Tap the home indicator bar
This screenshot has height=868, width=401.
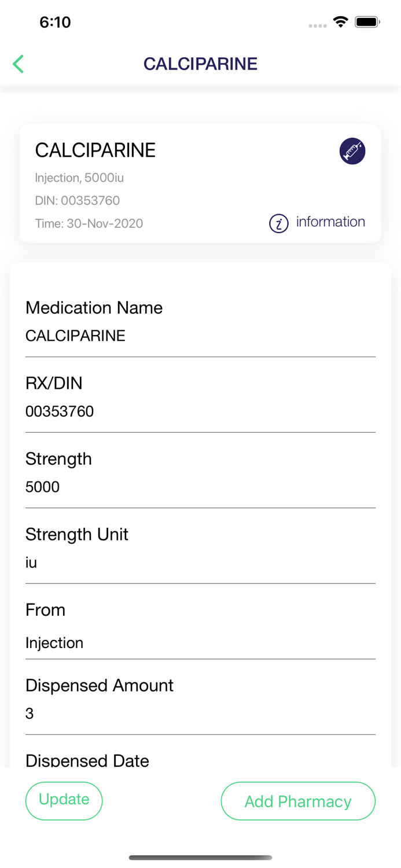200,858
